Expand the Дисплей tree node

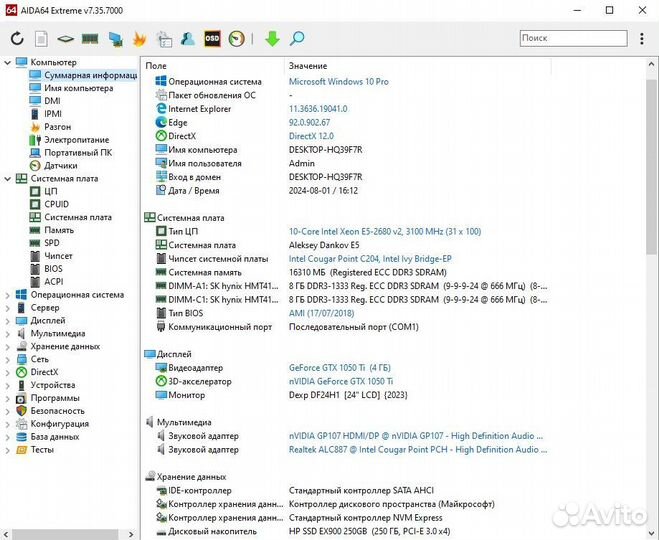tap(7, 321)
